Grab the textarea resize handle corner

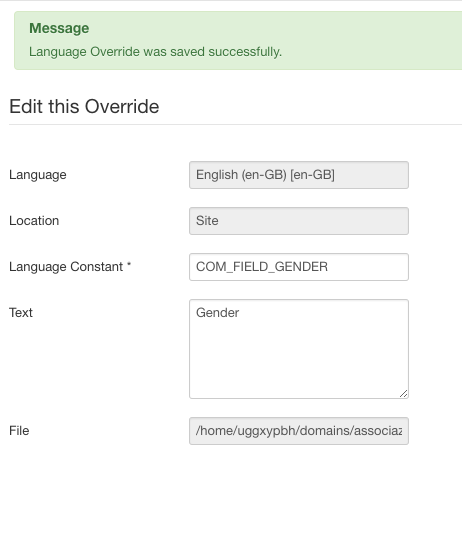click(404, 394)
